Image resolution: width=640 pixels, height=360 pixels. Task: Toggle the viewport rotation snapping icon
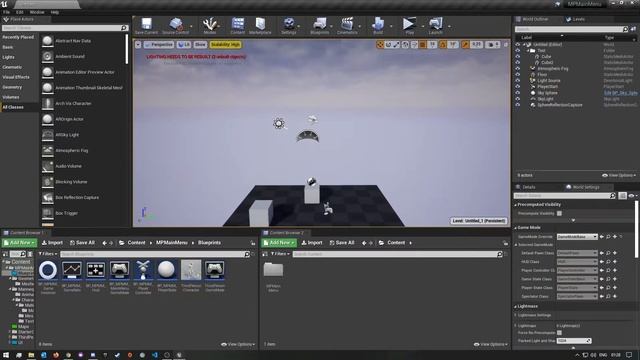[443, 44]
